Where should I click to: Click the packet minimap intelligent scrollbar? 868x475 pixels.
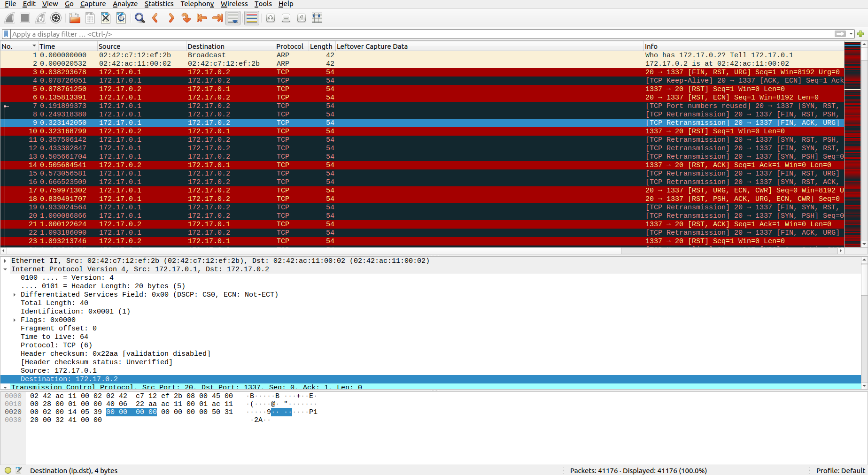(x=852, y=144)
